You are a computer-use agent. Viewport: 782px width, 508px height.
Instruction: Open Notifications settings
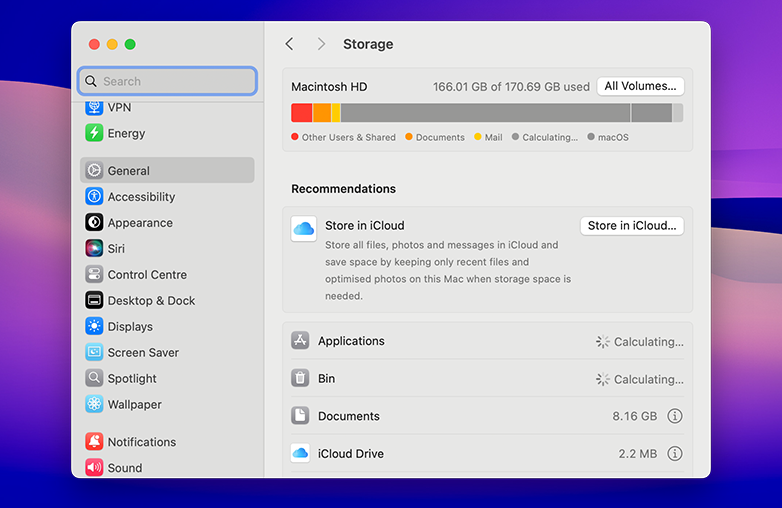pyautogui.click(x=168, y=442)
